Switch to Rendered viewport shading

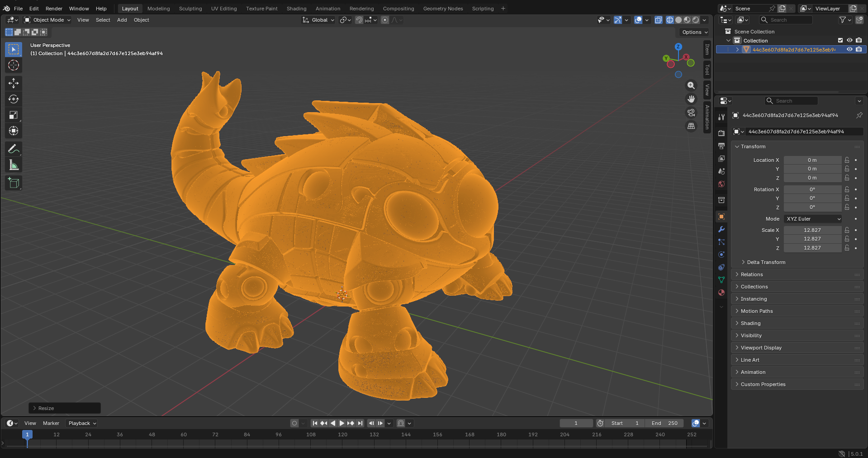pyautogui.click(x=695, y=20)
